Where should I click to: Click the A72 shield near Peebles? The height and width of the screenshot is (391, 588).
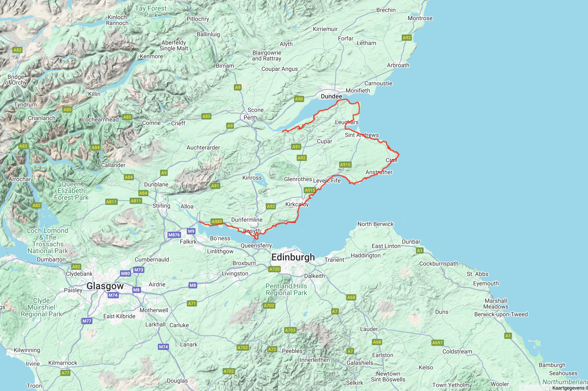(272, 349)
